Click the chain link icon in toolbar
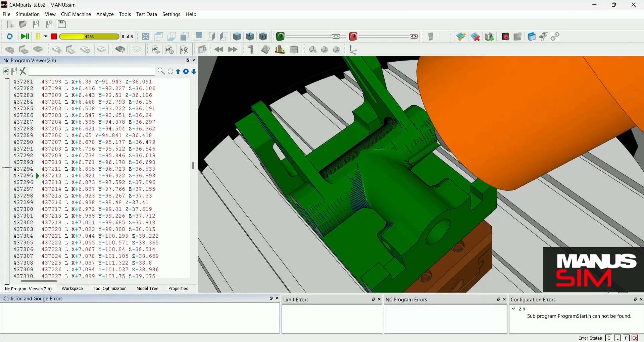Screen dimensions: 644x342 coord(555,37)
